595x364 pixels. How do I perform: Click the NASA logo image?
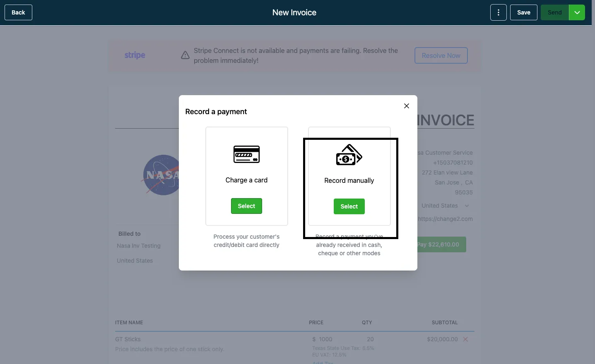[x=161, y=175]
